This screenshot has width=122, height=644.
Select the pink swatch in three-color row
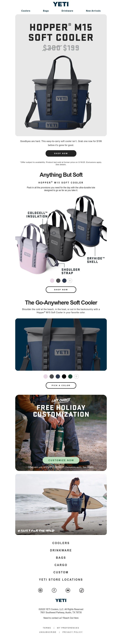tap(52, 280)
